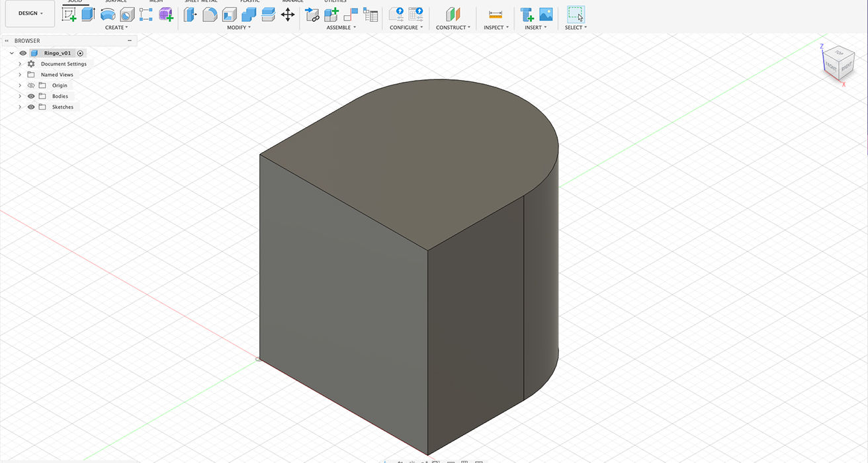Open the CREATE dropdown menu
This screenshot has height=463, width=868.
pyautogui.click(x=116, y=28)
